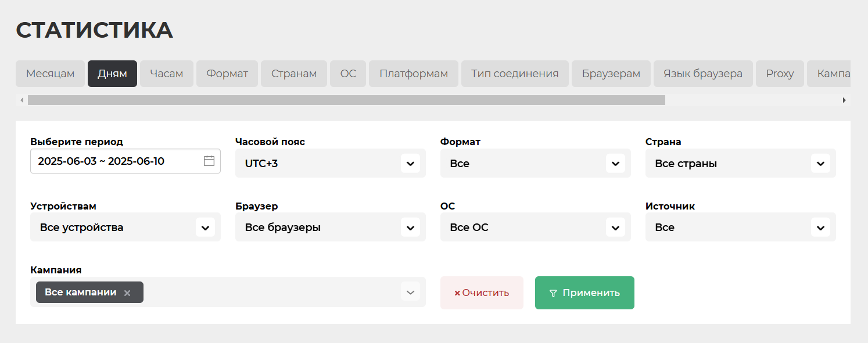Switch to the Тип соединения tab
Image resolution: width=868 pixels, height=343 pixels.
[x=515, y=74]
